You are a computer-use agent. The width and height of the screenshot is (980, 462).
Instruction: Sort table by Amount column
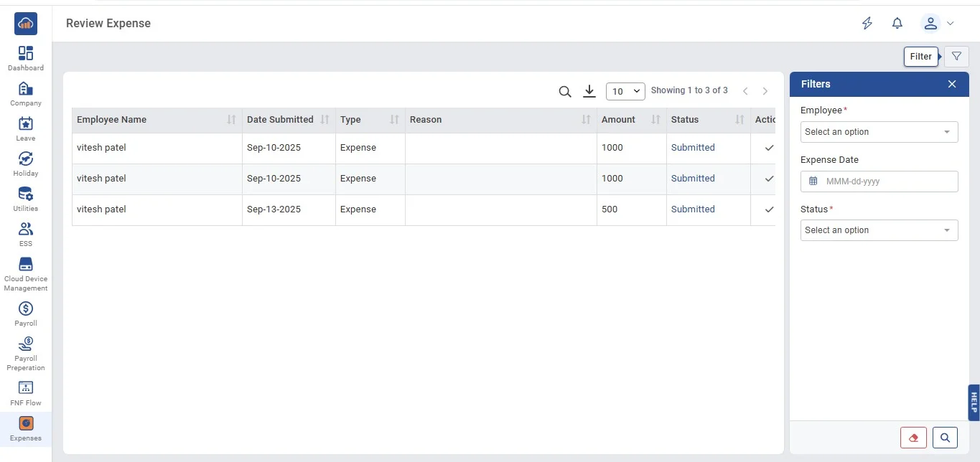[x=655, y=120]
